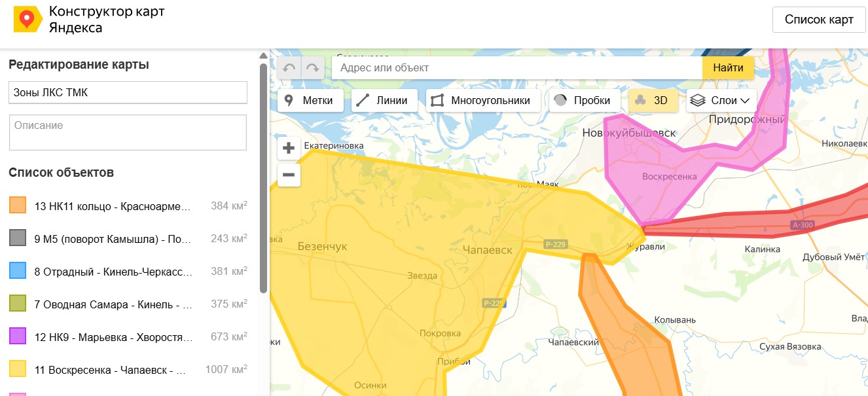
Task: Click the Найти search button
Action: coord(728,67)
